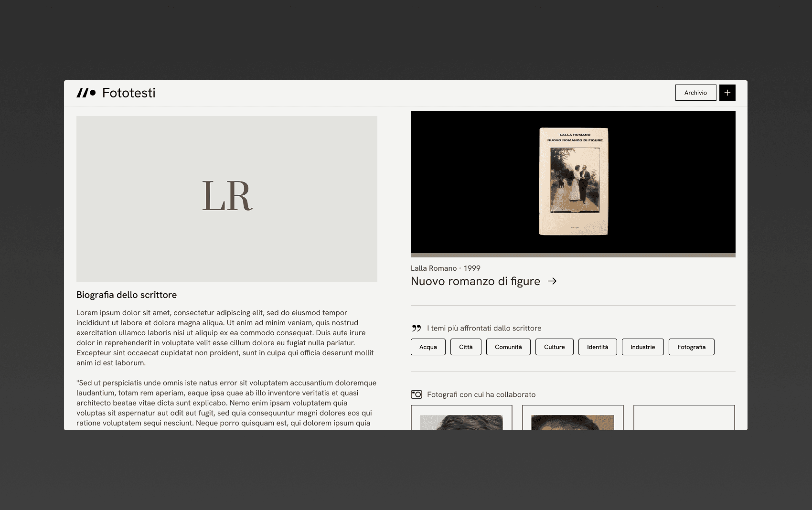Screen dimensions: 812x510
Task: Open the plus menu button
Action: tap(727, 93)
